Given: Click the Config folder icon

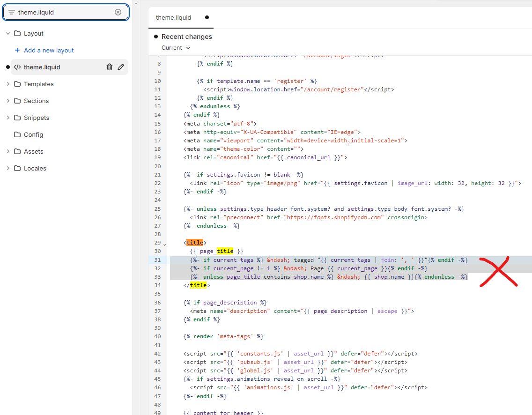Looking at the screenshot, I should coord(17,134).
